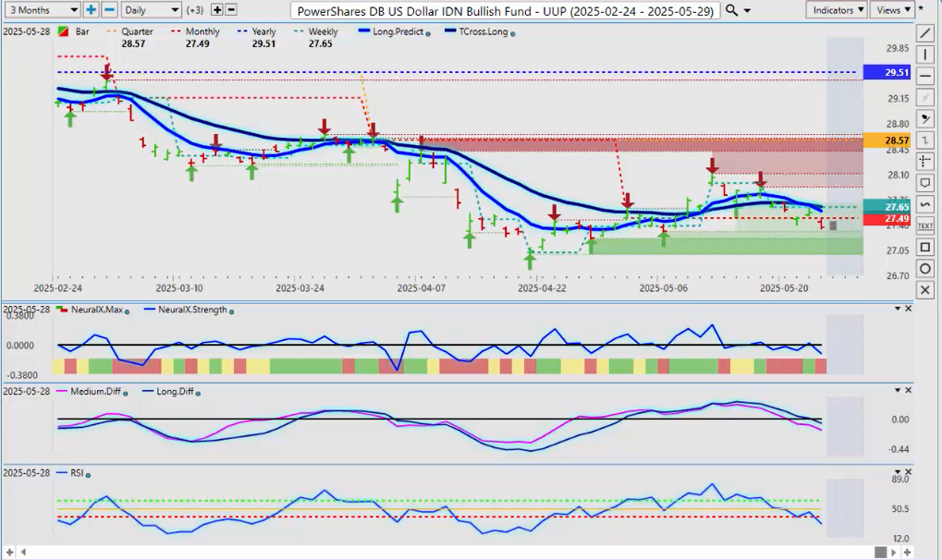Click the blue plus zoom-in button
The height and width of the screenshot is (560, 942).
click(x=91, y=10)
